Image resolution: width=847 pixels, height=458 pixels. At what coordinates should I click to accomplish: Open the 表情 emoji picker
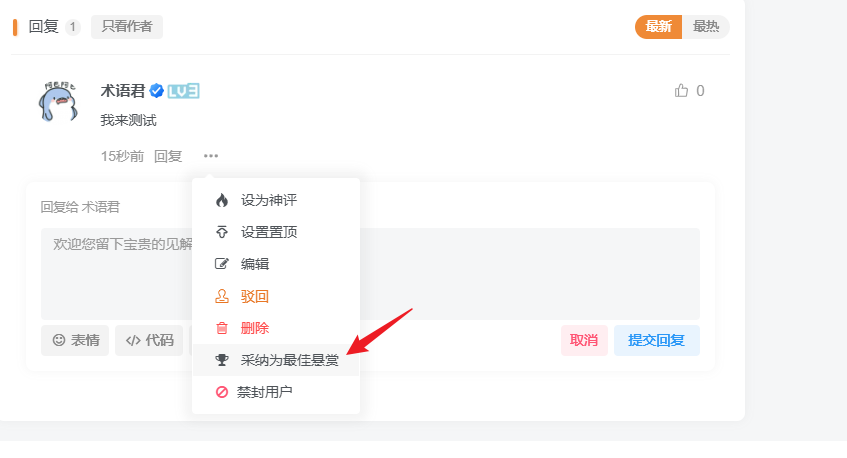pyautogui.click(x=75, y=340)
